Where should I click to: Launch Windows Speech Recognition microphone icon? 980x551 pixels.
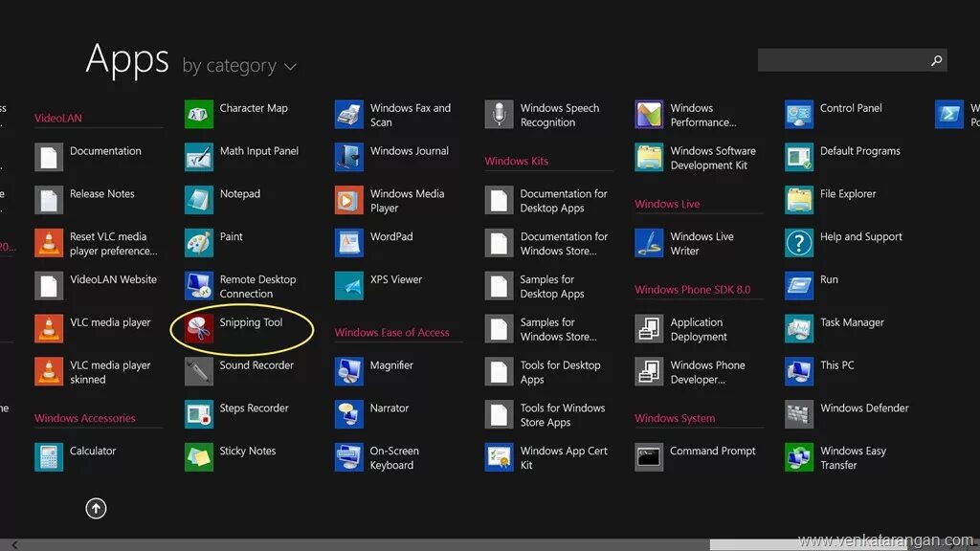point(499,115)
